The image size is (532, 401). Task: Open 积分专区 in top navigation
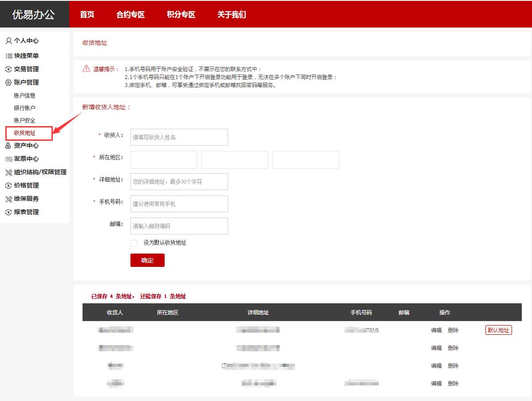[181, 14]
